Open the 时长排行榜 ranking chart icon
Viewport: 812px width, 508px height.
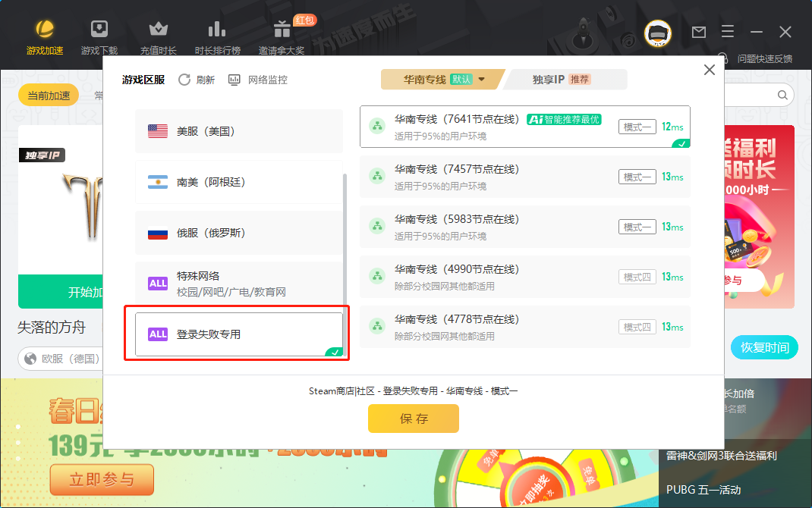[217, 30]
